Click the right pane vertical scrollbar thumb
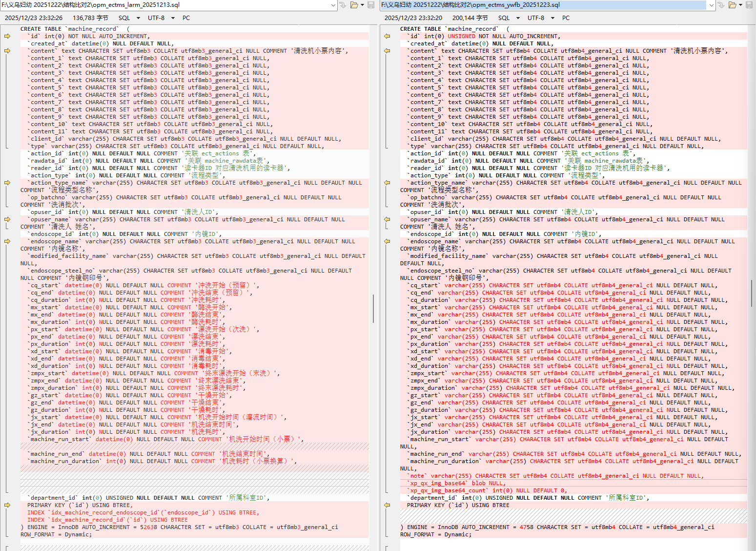 pos(752,294)
